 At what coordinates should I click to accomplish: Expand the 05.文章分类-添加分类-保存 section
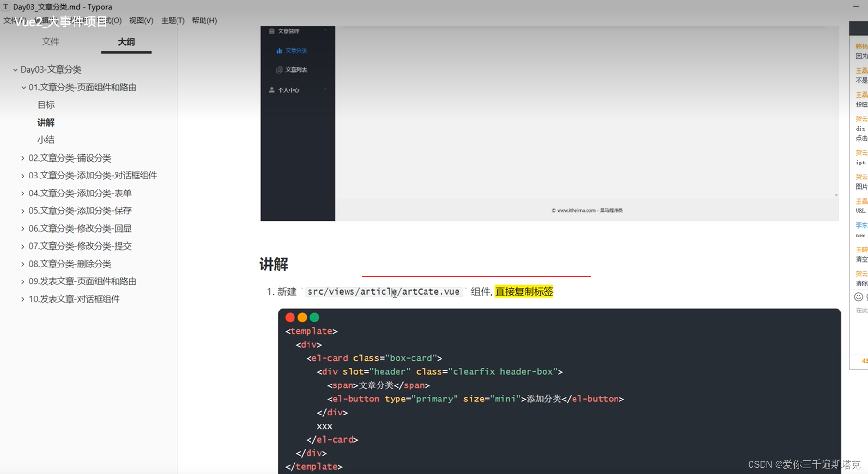pos(23,211)
